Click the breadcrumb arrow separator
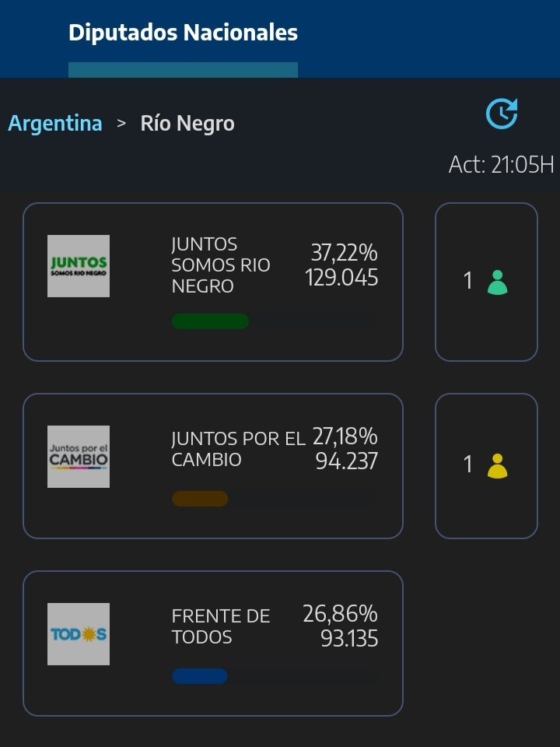Screen dimensions: 560x747 pos(121,124)
